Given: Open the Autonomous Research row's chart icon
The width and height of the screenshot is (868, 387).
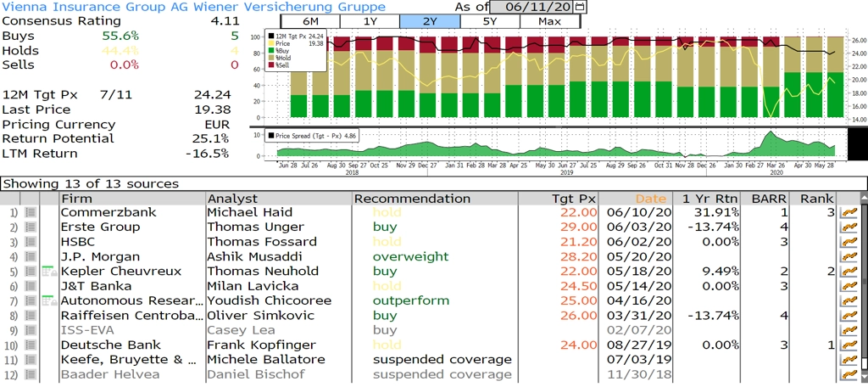Looking at the screenshot, I should [847, 300].
